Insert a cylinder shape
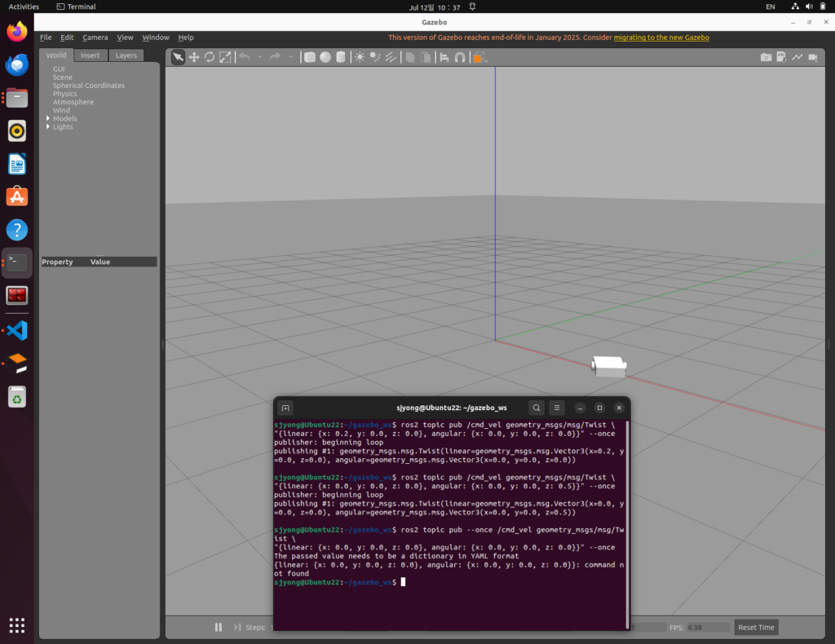The height and width of the screenshot is (644, 835). point(341,57)
